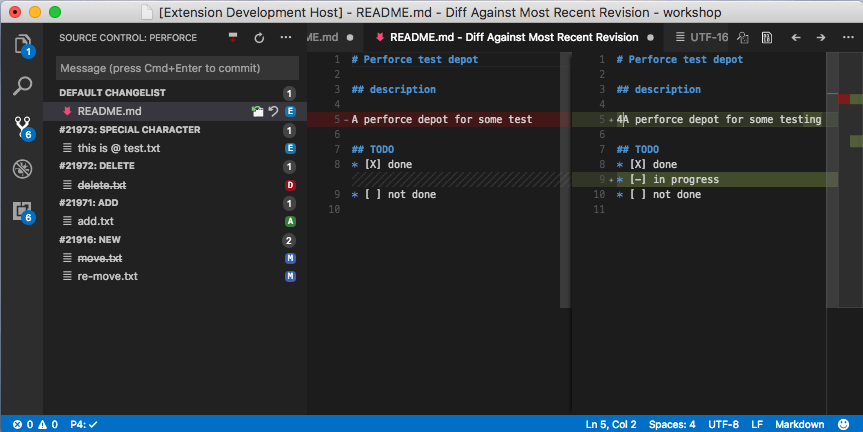863x432 pixels.
Task: Click the open changes icon in the editor toolbar
Action: click(743, 37)
